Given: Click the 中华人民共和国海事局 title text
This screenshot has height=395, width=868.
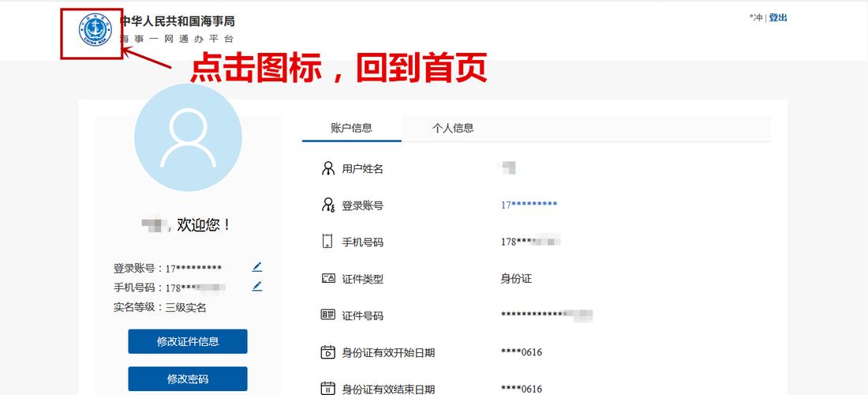Looking at the screenshot, I should pos(178,21).
